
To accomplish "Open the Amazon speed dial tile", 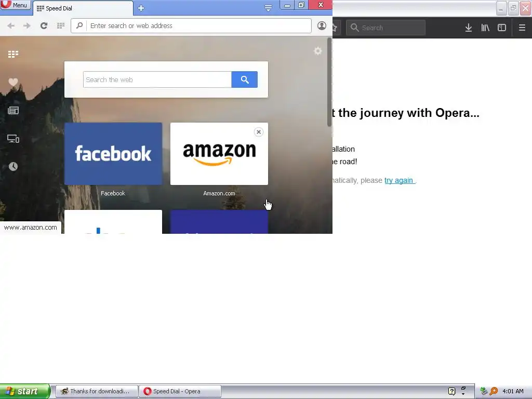I will click(x=219, y=154).
